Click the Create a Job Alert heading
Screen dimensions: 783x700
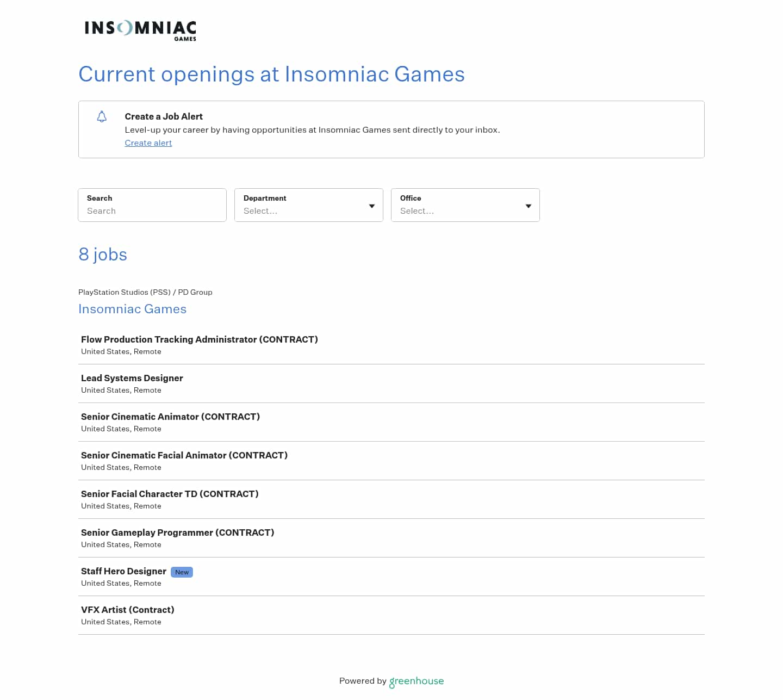coord(164,116)
